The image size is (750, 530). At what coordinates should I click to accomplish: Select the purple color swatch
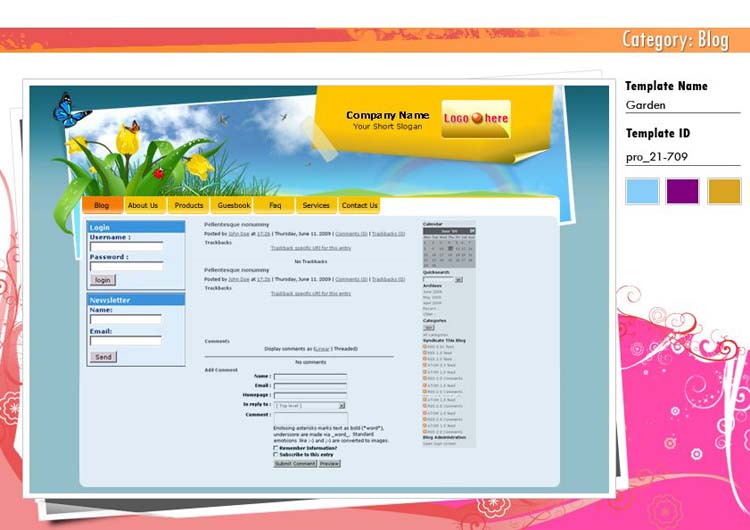tap(683, 191)
